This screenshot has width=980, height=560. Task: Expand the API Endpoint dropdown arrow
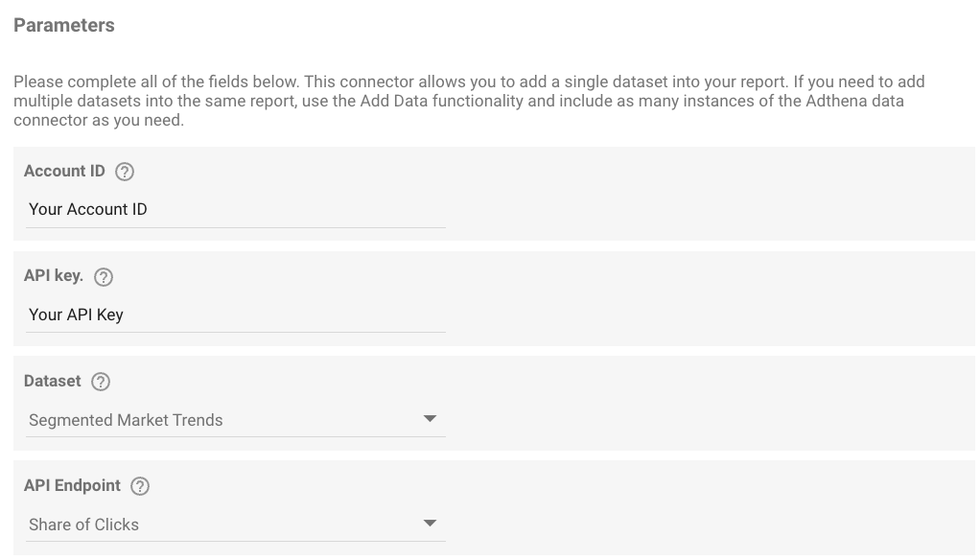coord(430,524)
